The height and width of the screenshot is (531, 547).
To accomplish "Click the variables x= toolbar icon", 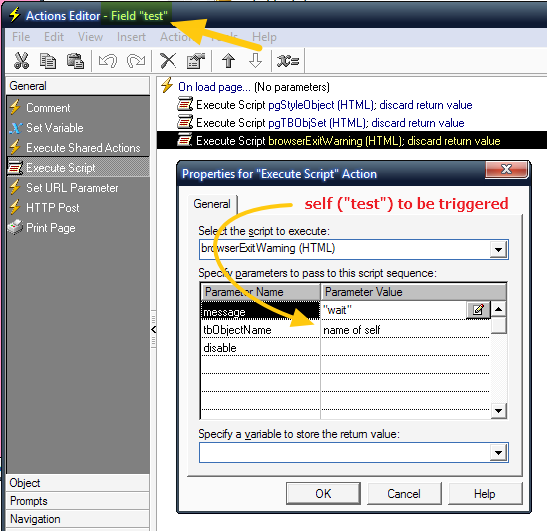I will click(288, 61).
